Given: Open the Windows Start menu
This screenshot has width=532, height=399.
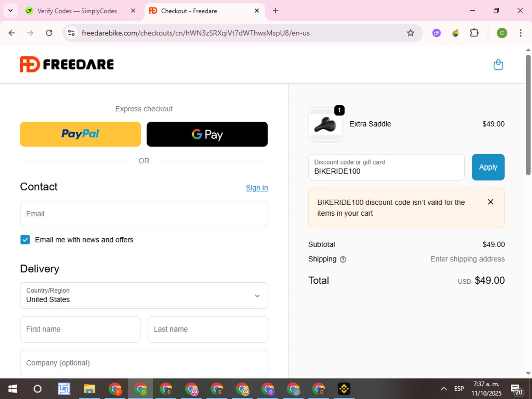Looking at the screenshot, I should tap(12, 389).
